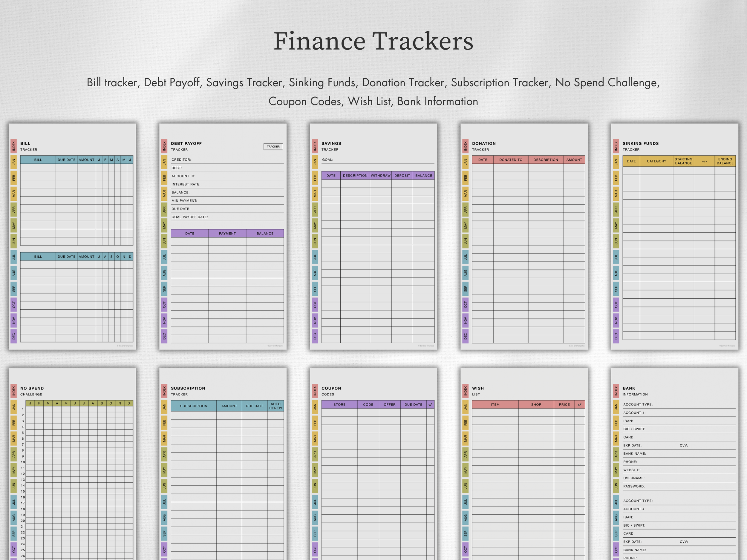Open the JAN tab on the Savings Tracker page
The height and width of the screenshot is (560, 747).
click(x=315, y=162)
